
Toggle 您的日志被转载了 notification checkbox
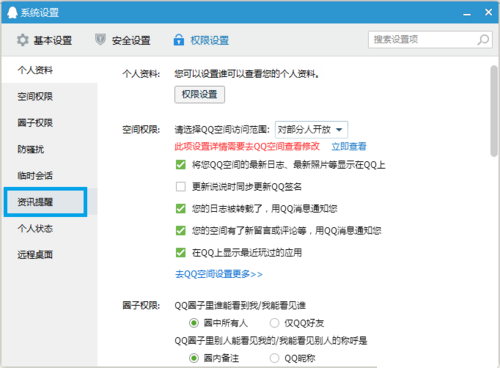coord(181,209)
